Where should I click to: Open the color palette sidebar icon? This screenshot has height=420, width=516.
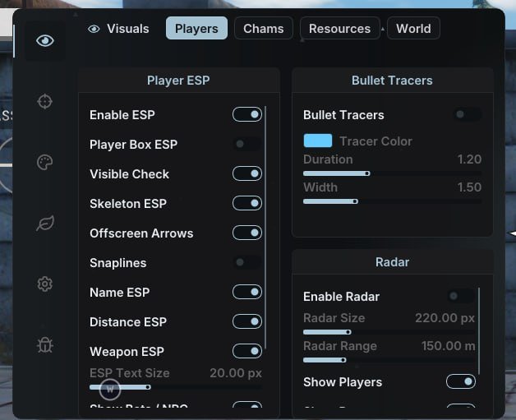(44, 162)
